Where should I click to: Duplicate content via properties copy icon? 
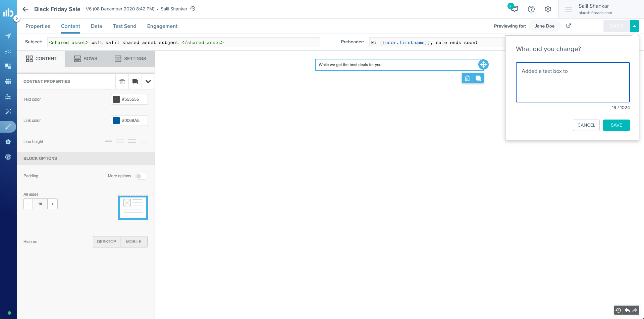pyautogui.click(x=135, y=82)
